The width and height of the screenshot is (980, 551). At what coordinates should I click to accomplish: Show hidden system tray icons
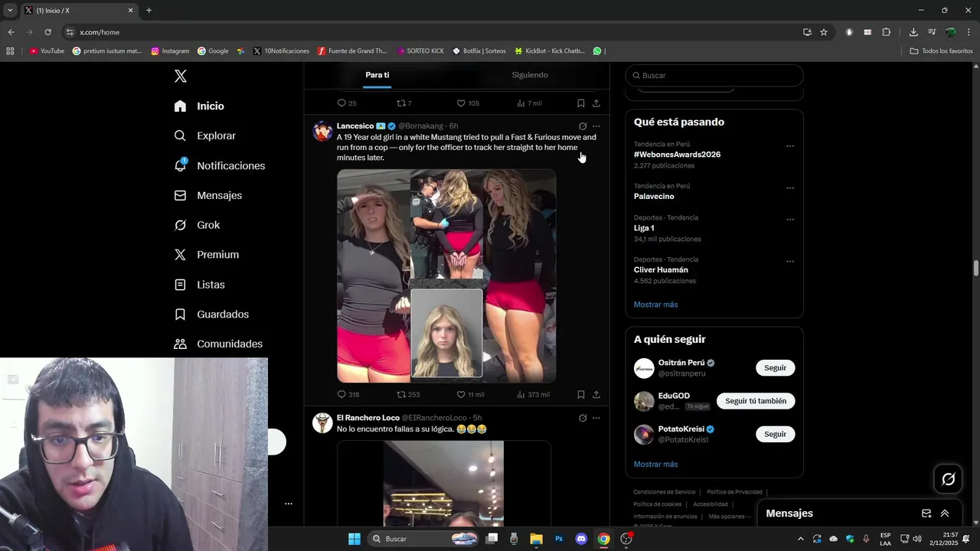pos(801,539)
